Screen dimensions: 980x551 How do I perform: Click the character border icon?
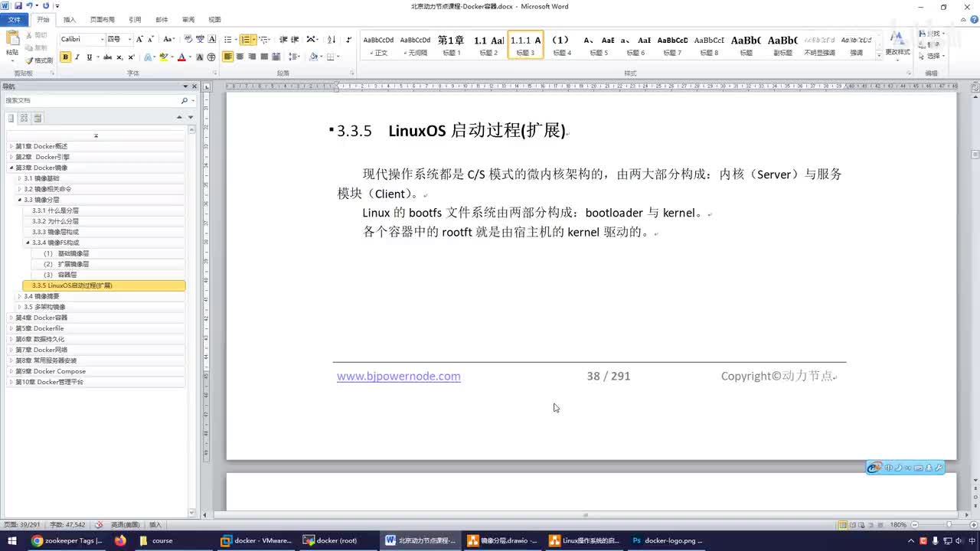(211, 39)
